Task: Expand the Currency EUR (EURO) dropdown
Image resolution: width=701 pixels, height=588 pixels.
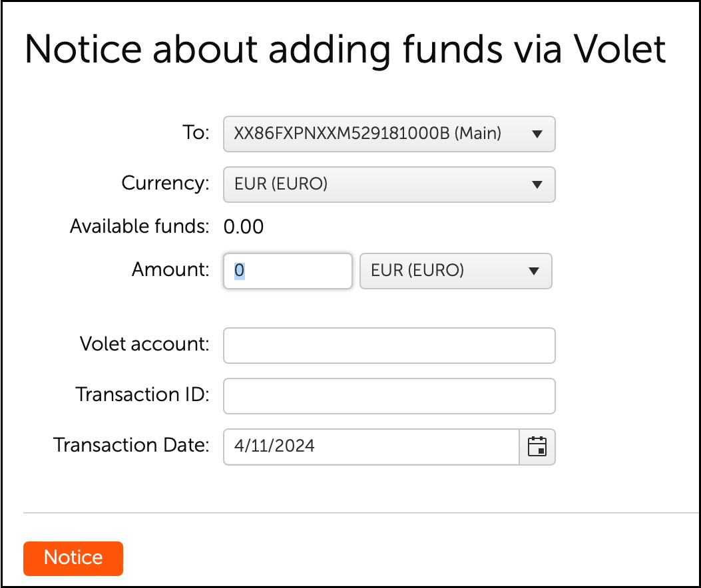Action: pyautogui.click(x=389, y=184)
